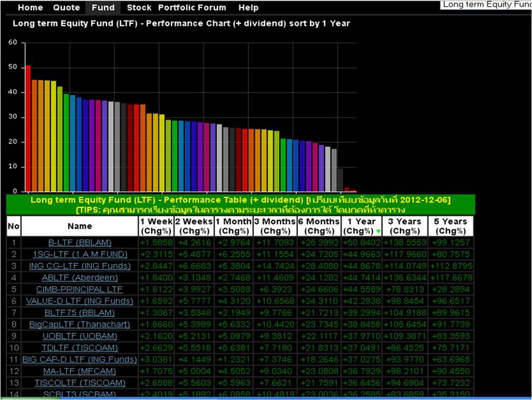Open the Forum menu item

(212, 7)
